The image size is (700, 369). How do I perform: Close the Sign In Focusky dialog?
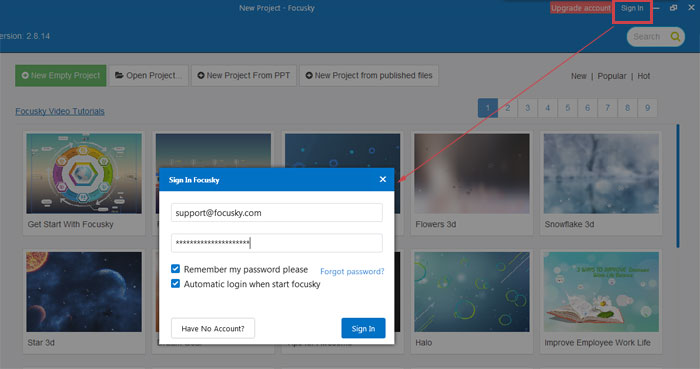pos(383,179)
